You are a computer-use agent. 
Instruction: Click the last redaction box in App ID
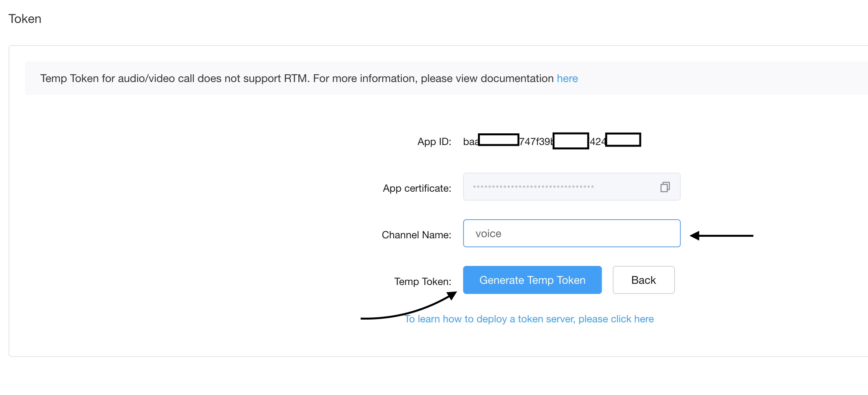pos(623,140)
